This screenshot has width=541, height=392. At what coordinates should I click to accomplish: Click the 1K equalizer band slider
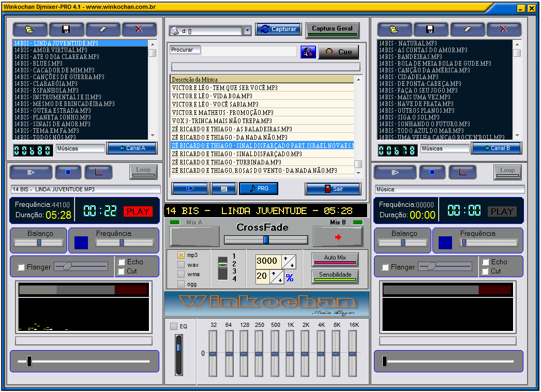coord(290,353)
